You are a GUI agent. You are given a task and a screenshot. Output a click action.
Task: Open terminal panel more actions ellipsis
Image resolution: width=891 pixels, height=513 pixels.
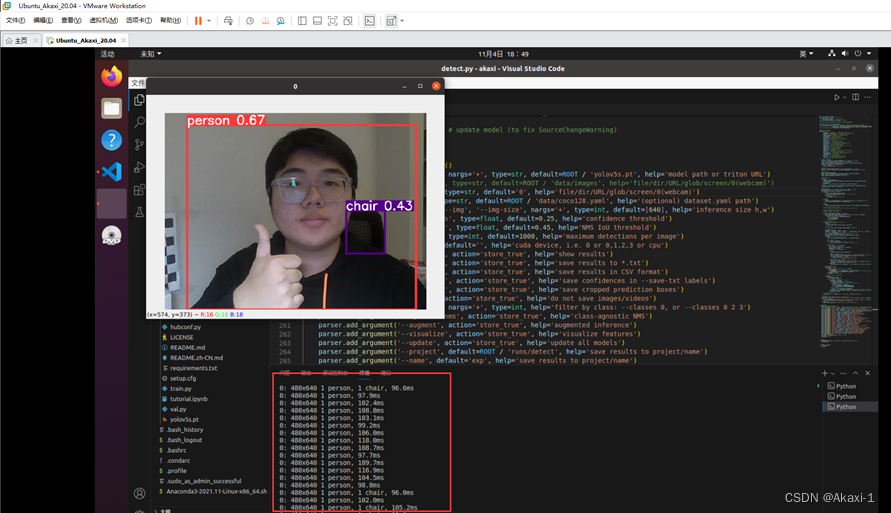tap(843, 373)
